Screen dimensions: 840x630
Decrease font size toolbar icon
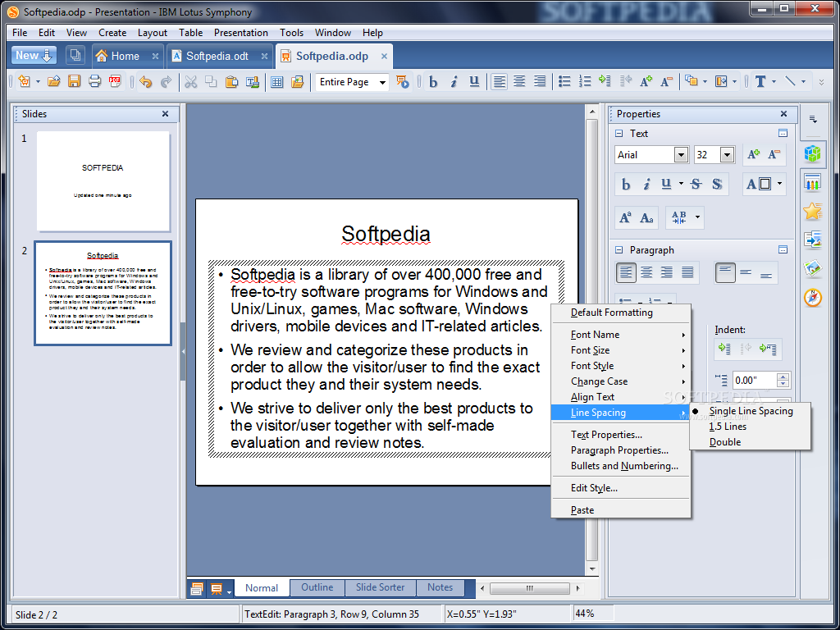[x=666, y=81]
